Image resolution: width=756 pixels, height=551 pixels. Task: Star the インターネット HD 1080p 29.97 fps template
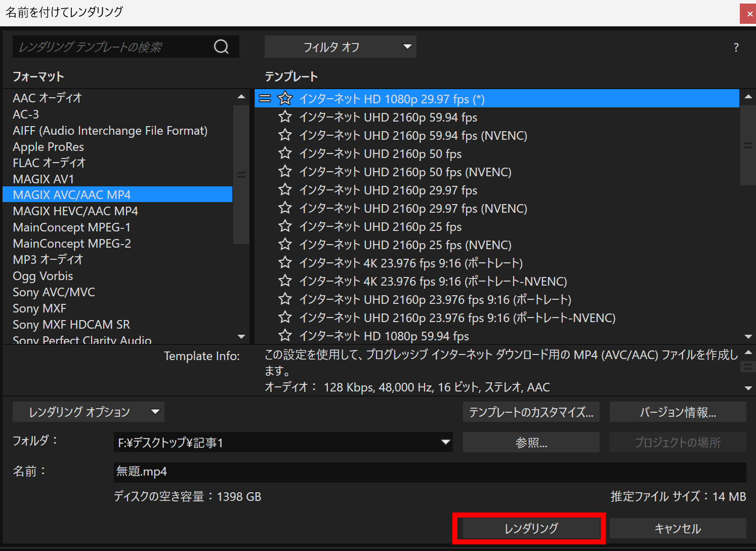[285, 98]
